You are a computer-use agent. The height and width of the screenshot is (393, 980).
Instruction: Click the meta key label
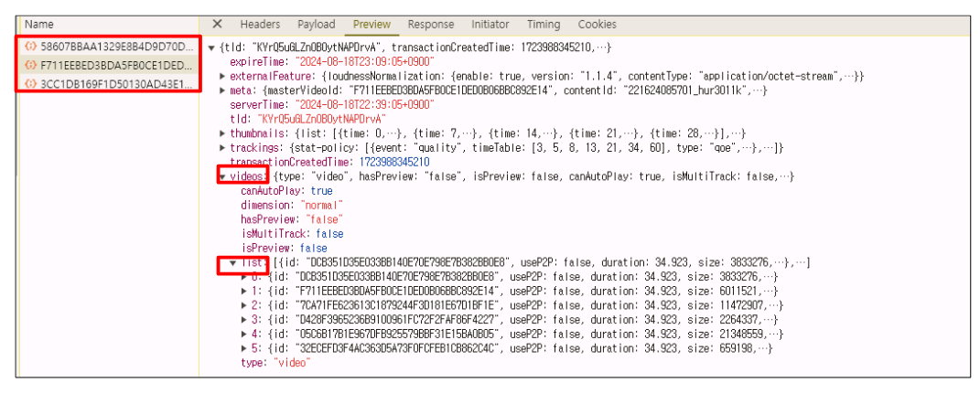241,90
